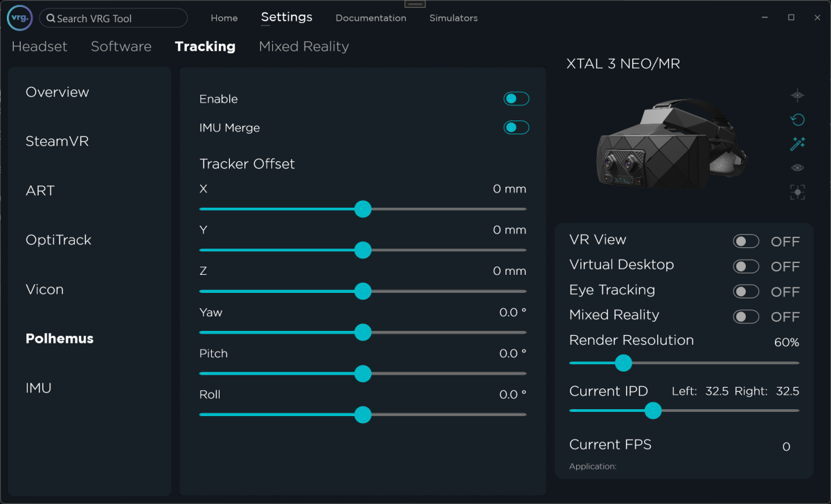
Task: Click the Right IPD value 32.5
Action: pyautogui.click(x=787, y=391)
